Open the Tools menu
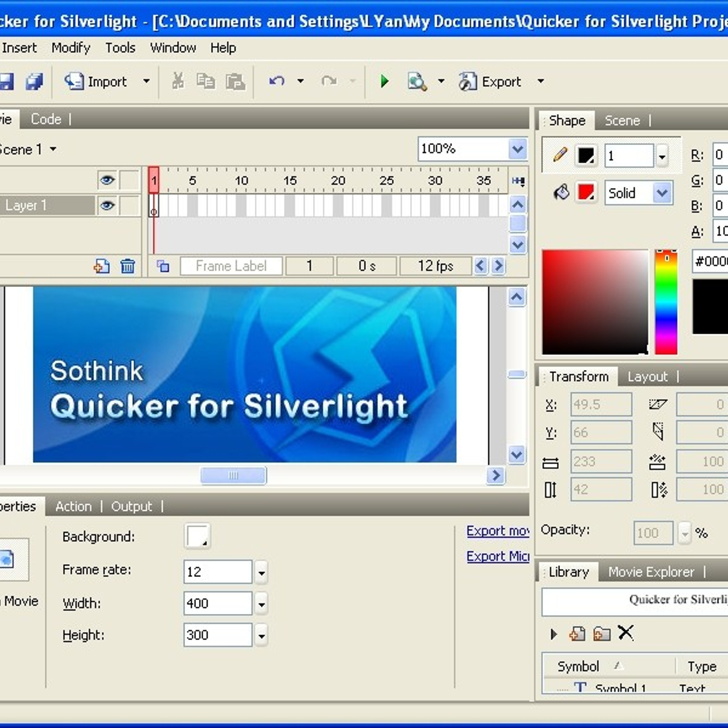Screen dimensions: 728x728 pos(120,48)
